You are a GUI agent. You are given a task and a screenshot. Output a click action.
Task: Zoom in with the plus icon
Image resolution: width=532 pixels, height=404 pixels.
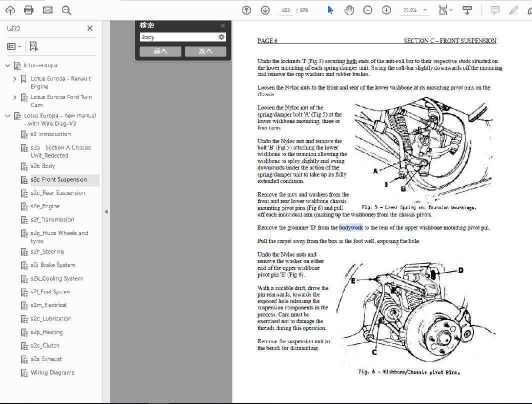tap(386, 10)
